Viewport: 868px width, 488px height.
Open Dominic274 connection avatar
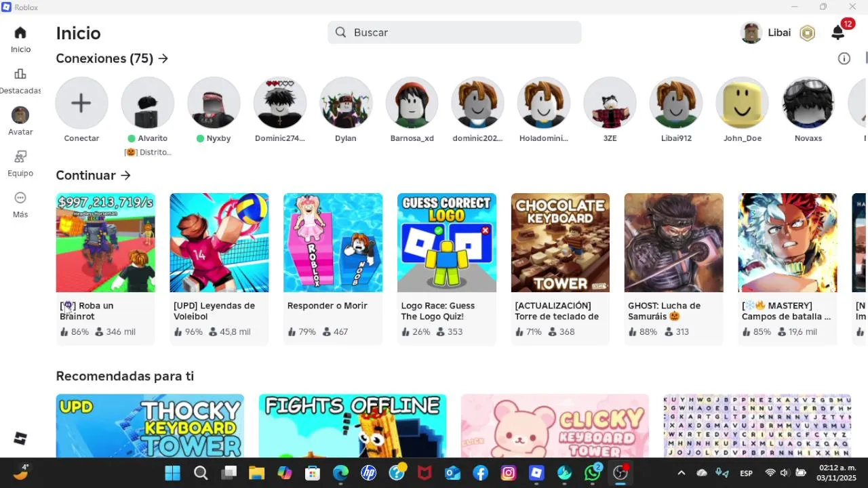click(x=279, y=103)
